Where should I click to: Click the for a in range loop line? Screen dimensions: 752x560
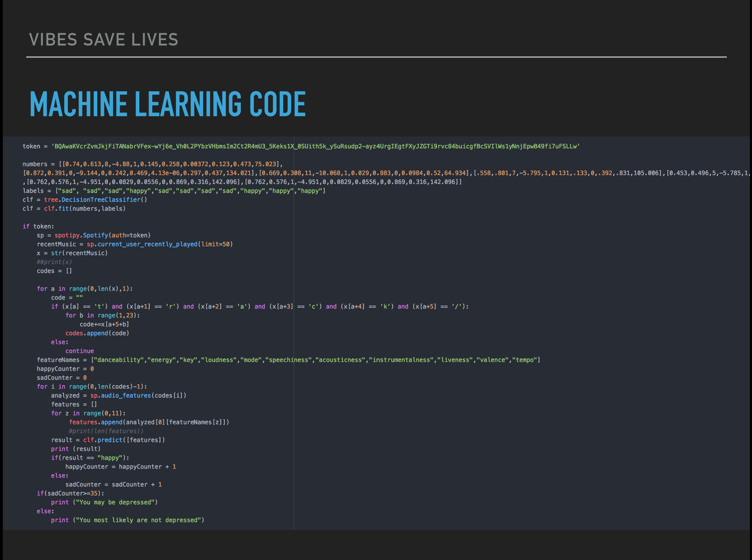[85, 289]
